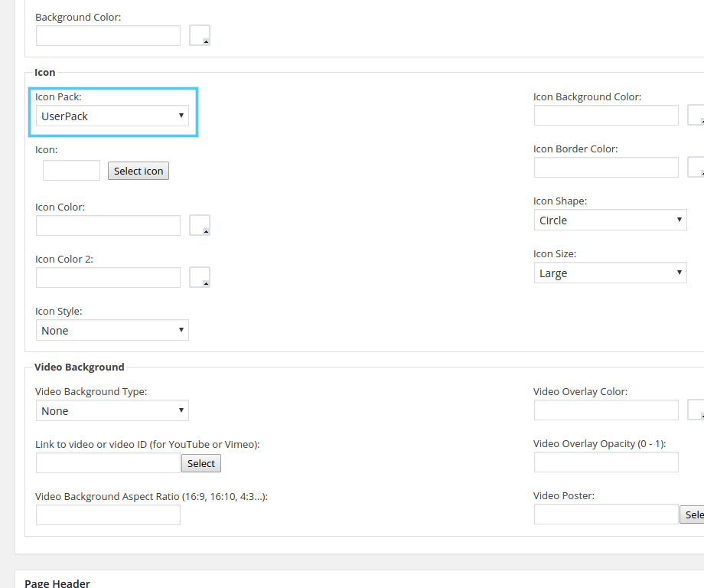Viewport: 704px width, 588px height.
Task: Open the Icon Border Color swatch
Action: click(x=696, y=167)
